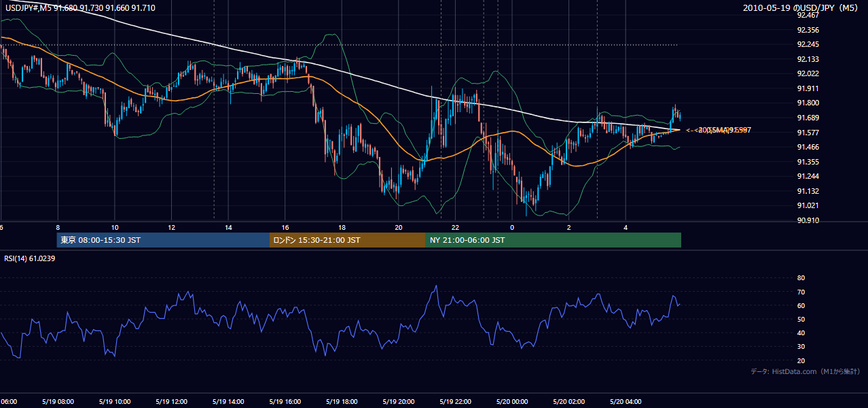
Task: Click RSI scale value 60
Action: (801, 305)
